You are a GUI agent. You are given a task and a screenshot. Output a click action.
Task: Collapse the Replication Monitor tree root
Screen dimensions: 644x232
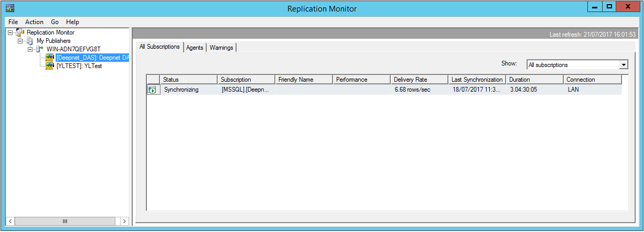coord(11,32)
